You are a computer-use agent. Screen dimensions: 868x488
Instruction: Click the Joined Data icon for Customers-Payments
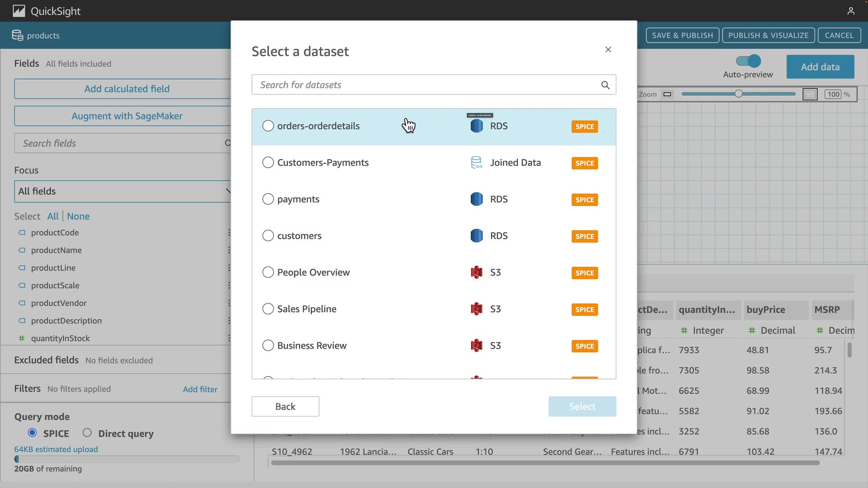[x=476, y=163]
